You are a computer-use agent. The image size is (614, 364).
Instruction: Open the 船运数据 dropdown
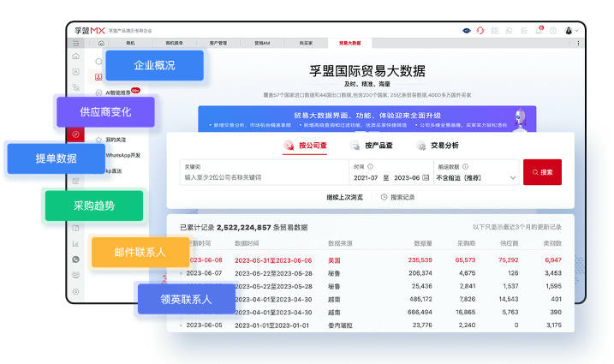point(476,177)
